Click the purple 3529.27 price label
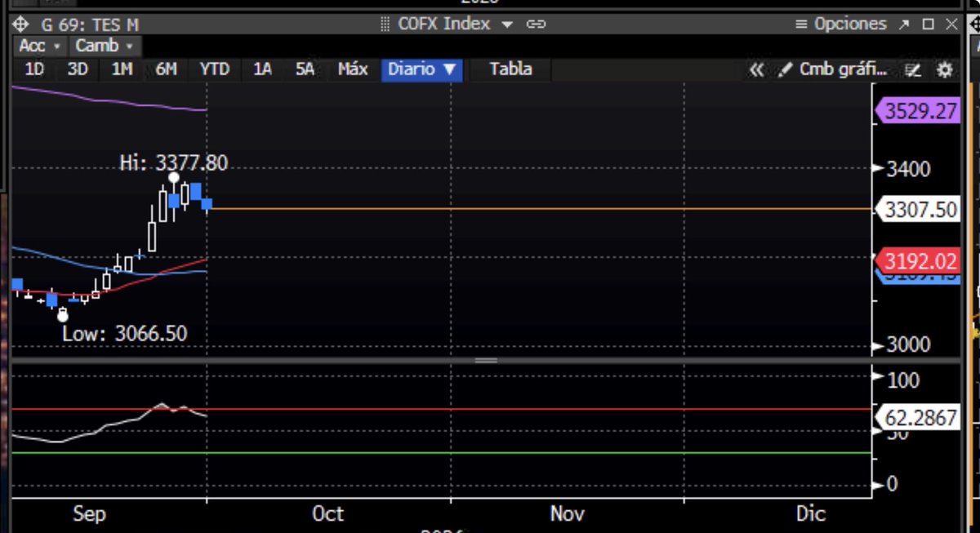Screen dimensions: 980x533 click(x=918, y=111)
